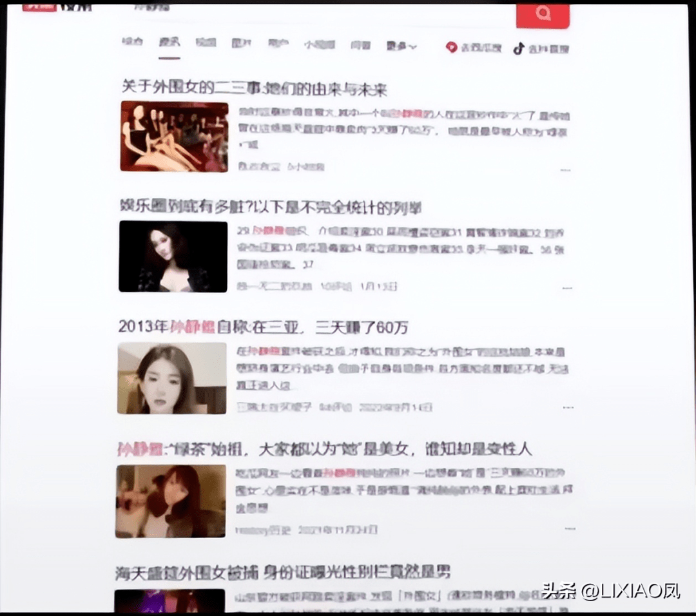Open the 2013年 三天赚了60万 article
This screenshot has width=696, height=616.
click(x=263, y=327)
